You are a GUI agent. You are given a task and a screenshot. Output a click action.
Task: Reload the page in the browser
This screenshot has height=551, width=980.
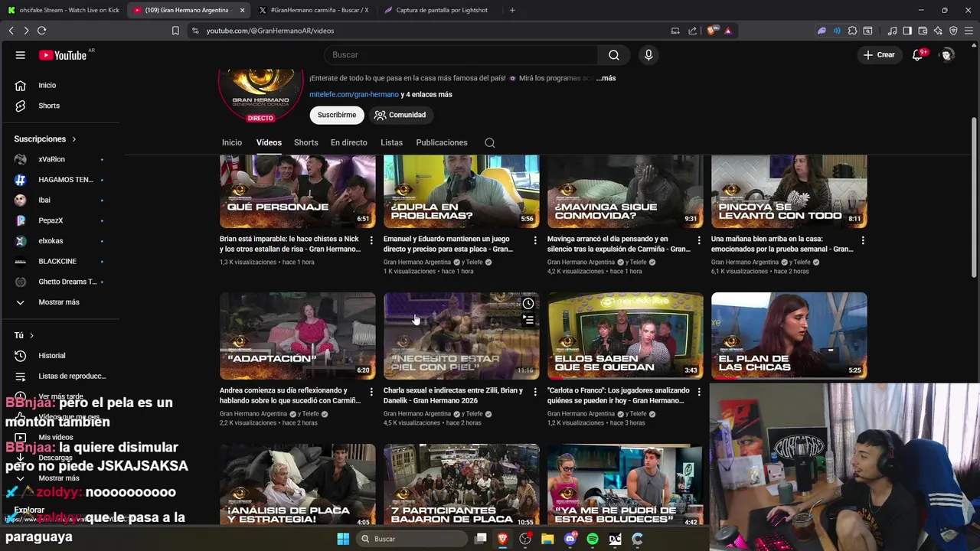point(41,31)
